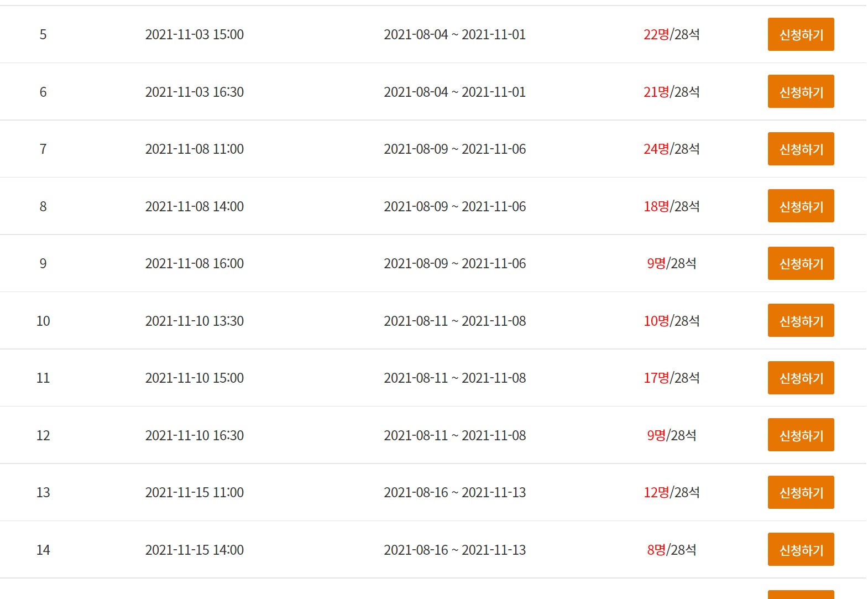This screenshot has height=599, width=868.
Task: Click 신청하기 for session 9
Action: pyautogui.click(x=801, y=263)
